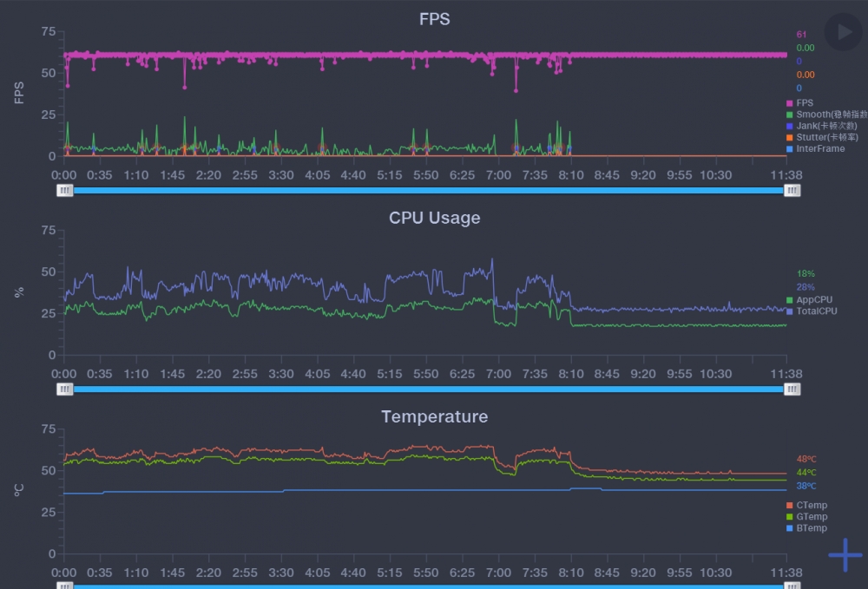Toggle the InterFrame legend series
The image size is (868, 589).
point(815,149)
